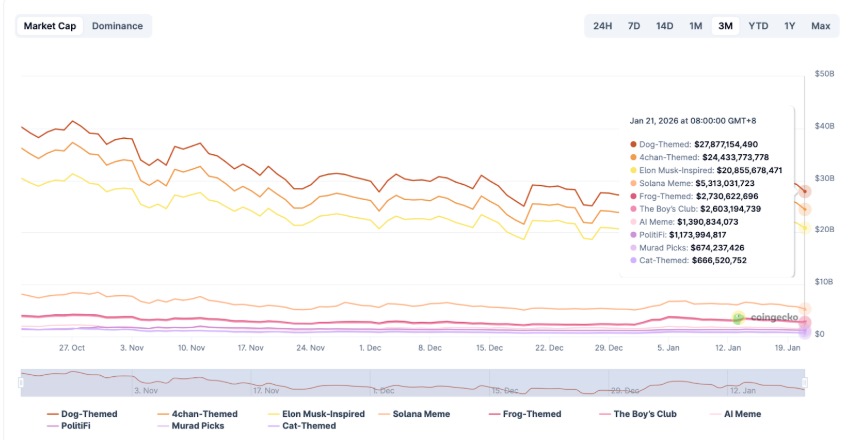Screen dimensions: 849x440
Task: Set chart range to 14D
Action: [664, 26]
